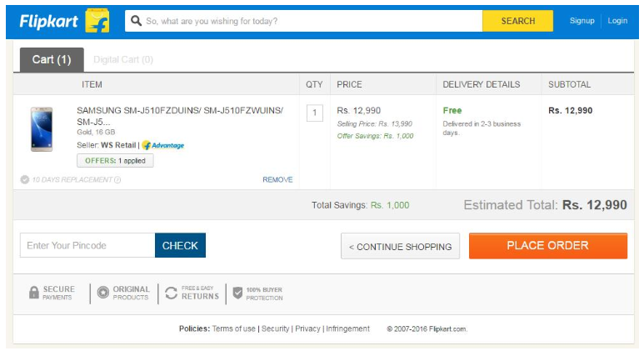The image size is (644, 351).
Task: Open the Samsung phone product thumbnail
Action: (x=41, y=129)
